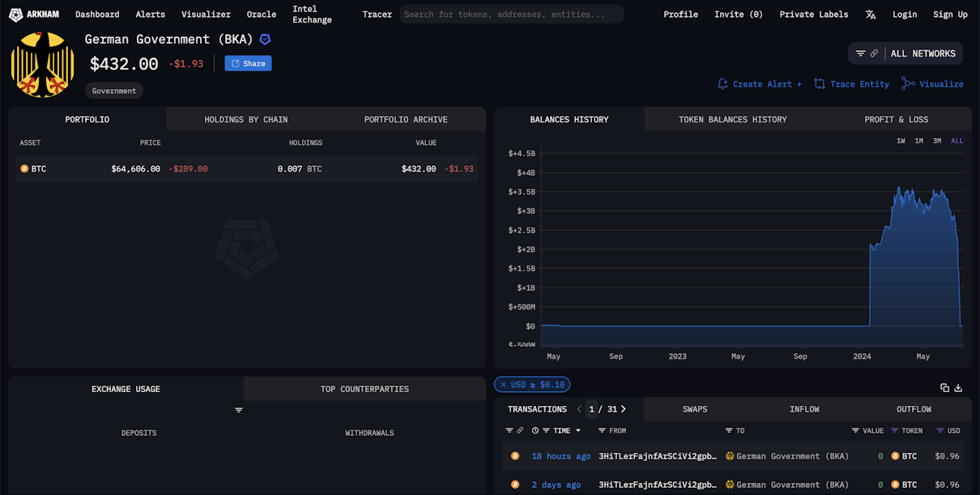Screen dimensions: 980x495
Task: Click the chain link icon in transactions header
Action: pos(520,431)
